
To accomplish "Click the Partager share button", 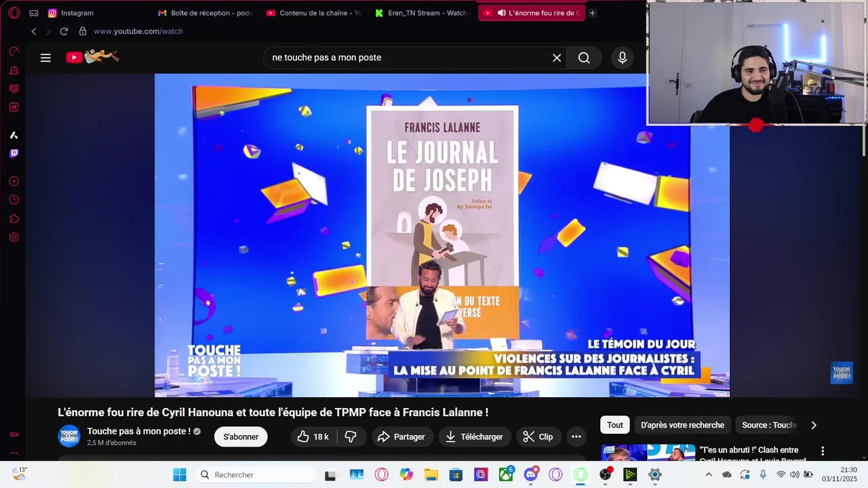I will tap(401, 436).
